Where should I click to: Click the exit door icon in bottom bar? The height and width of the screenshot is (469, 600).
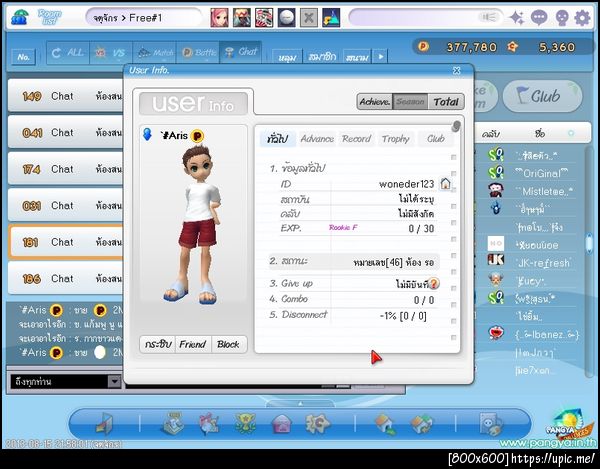[x=104, y=423]
